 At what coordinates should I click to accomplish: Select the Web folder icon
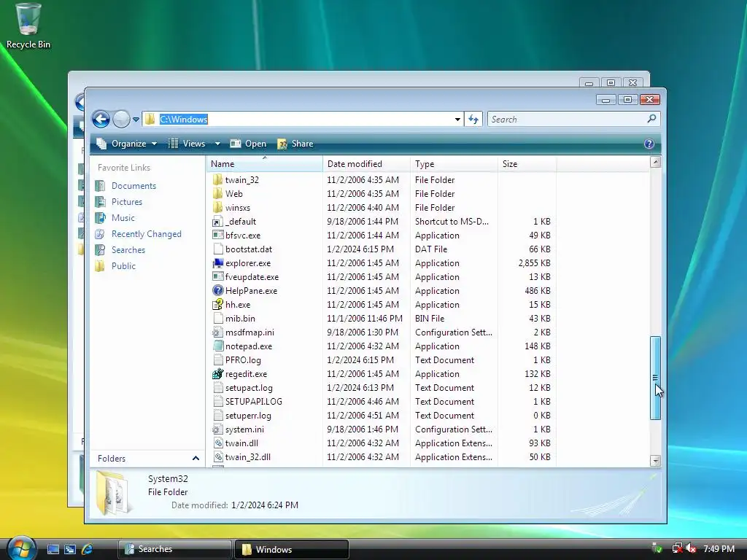pyautogui.click(x=217, y=193)
